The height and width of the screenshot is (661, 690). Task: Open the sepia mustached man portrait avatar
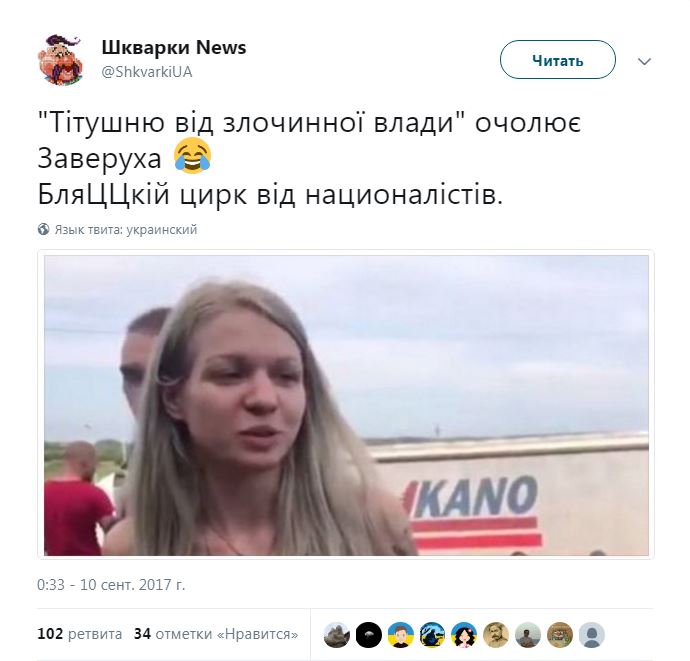pos(496,635)
